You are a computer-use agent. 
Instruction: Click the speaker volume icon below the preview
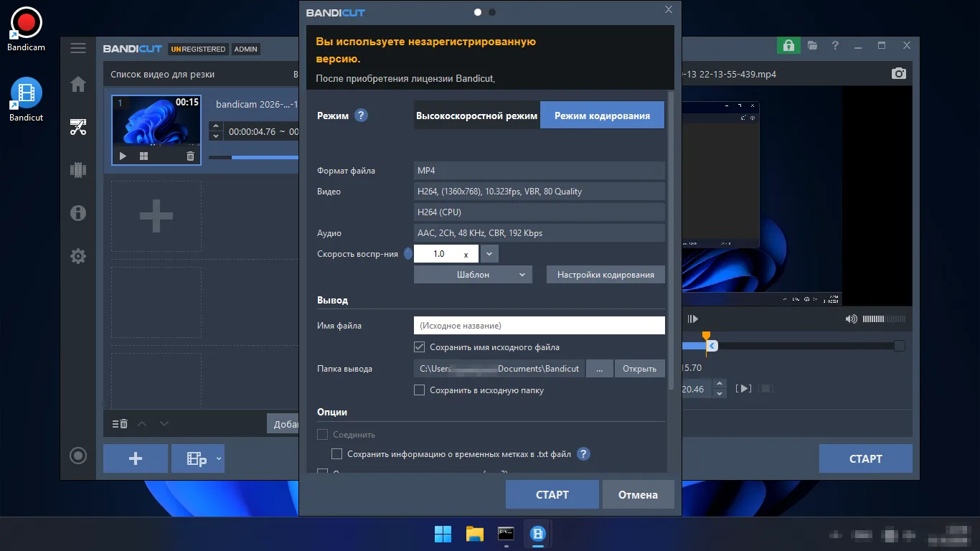(852, 319)
